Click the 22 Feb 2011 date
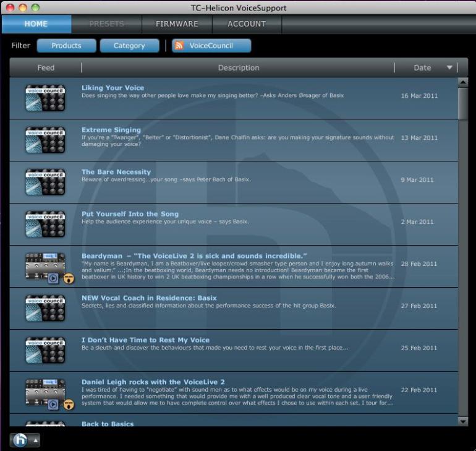This screenshot has height=451, width=476. pos(419,390)
